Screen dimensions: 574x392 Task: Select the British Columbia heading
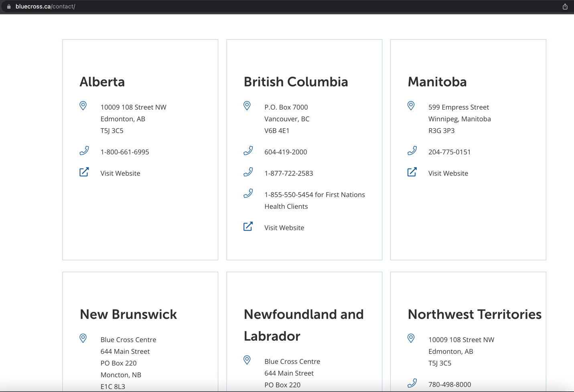click(x=296, y=82)
